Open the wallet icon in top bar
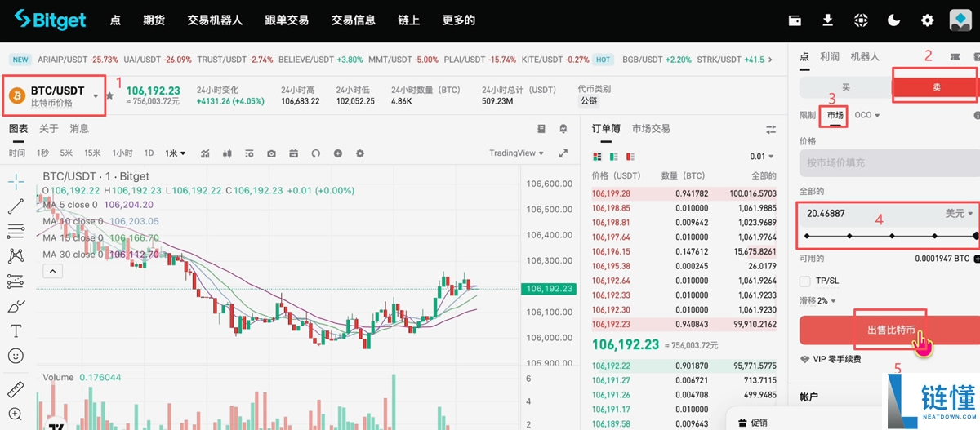The width and height of the screenshot is (980, 430). tap(795, 20)
